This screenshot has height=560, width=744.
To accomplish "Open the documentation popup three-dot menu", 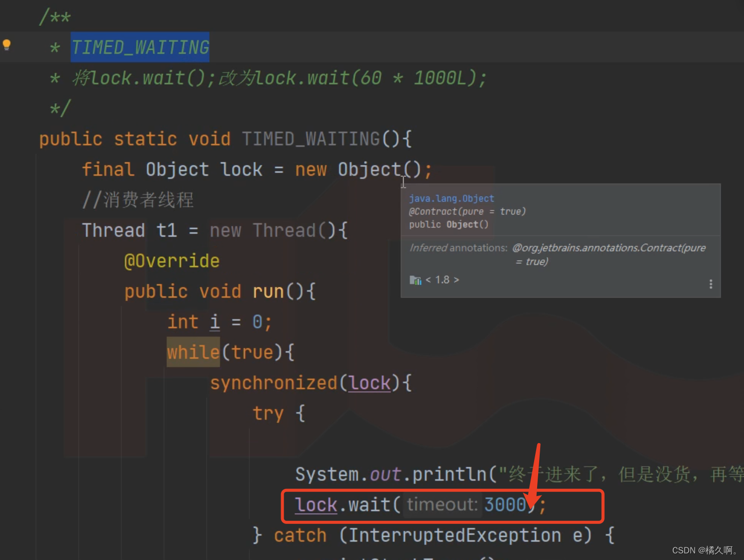I will point(710,284).
